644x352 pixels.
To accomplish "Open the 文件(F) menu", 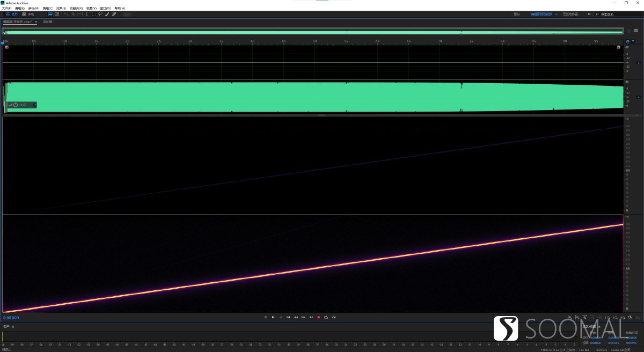I will pyautogui.click(x=6, y=8).
